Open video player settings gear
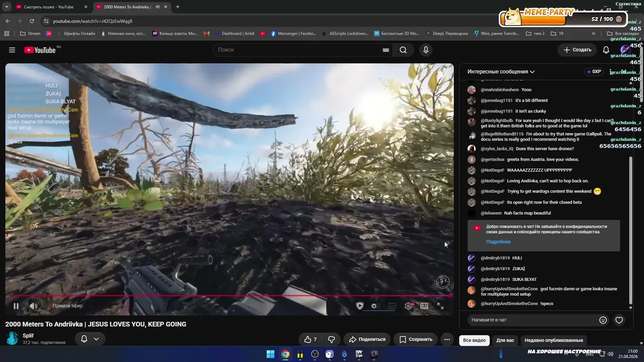644x362 pixels. pos(409,306)
